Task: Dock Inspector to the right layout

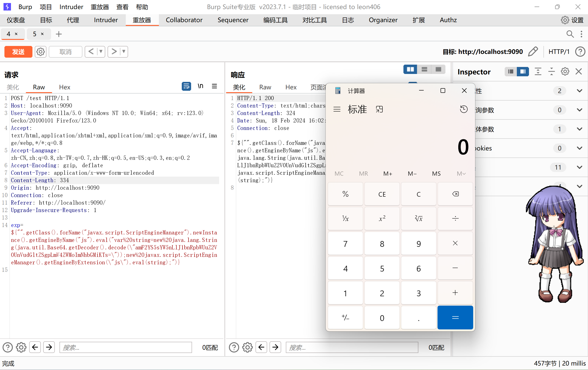Action: 523,72
